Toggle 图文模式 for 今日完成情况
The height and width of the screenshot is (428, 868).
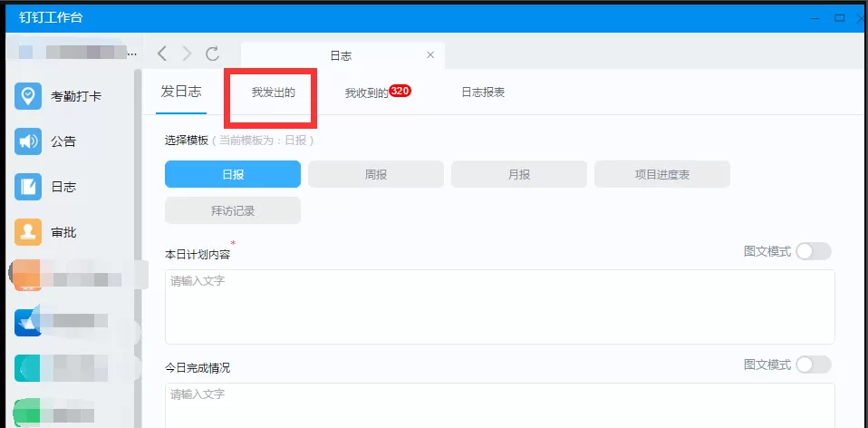[x=814, y=365]
